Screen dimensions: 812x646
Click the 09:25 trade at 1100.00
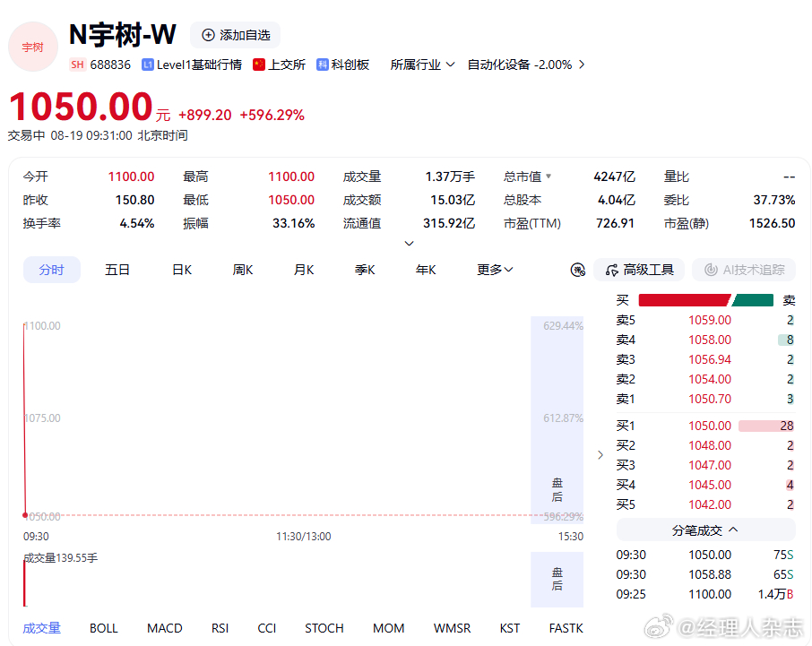point(704,594)
